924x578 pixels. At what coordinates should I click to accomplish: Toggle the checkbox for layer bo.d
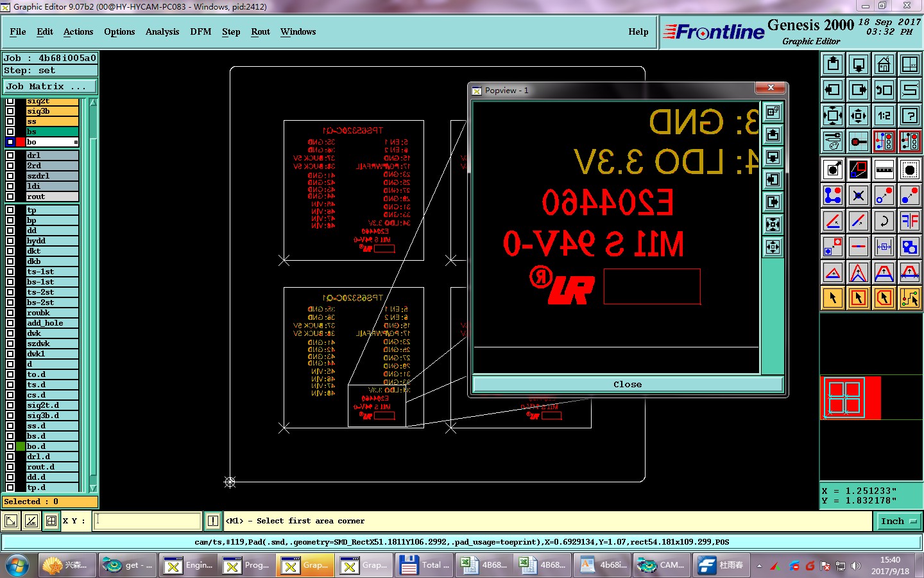[10, 446]
